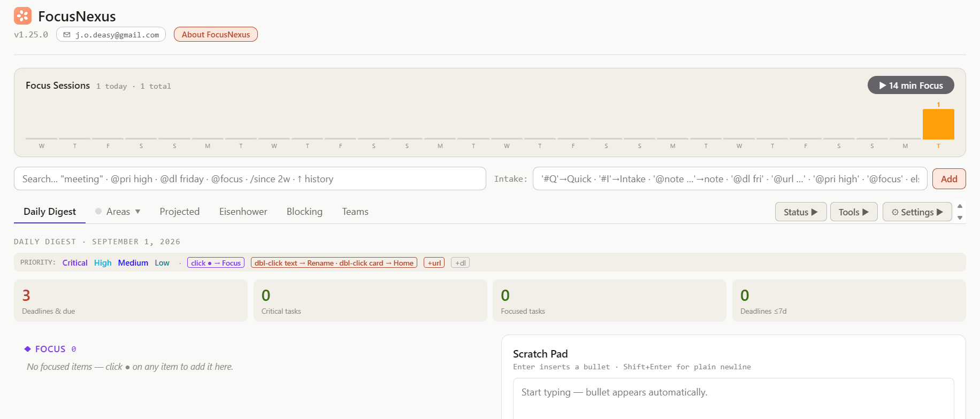Filter by Low priority
Screen dimensions: 980x419
coord(162,262)
